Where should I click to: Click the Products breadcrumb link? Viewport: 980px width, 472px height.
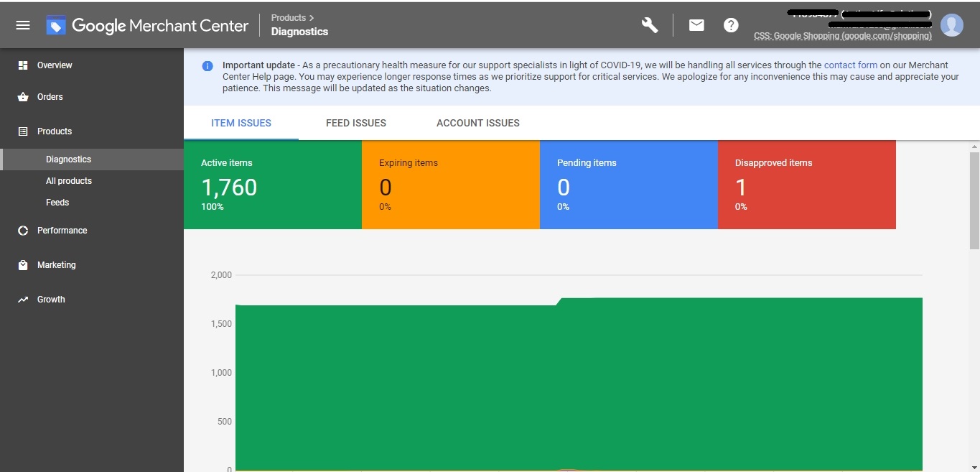click(x=288, y=18)
